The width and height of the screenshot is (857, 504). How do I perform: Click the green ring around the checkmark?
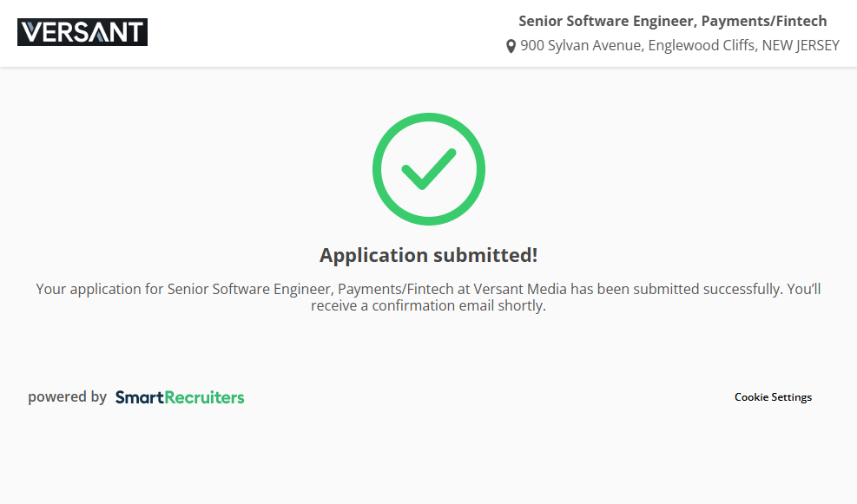[x=379, y=169]
